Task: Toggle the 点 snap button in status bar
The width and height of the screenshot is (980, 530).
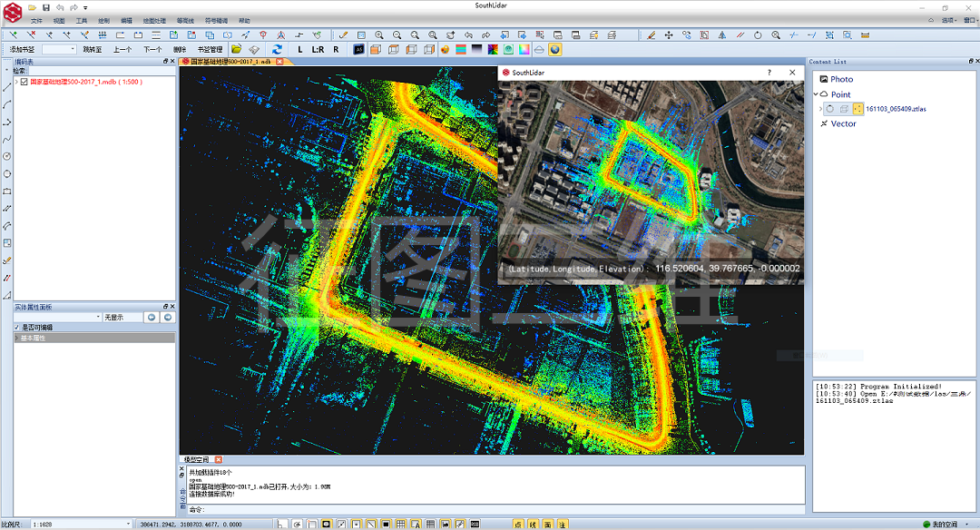Action: (x=518, y=525)
